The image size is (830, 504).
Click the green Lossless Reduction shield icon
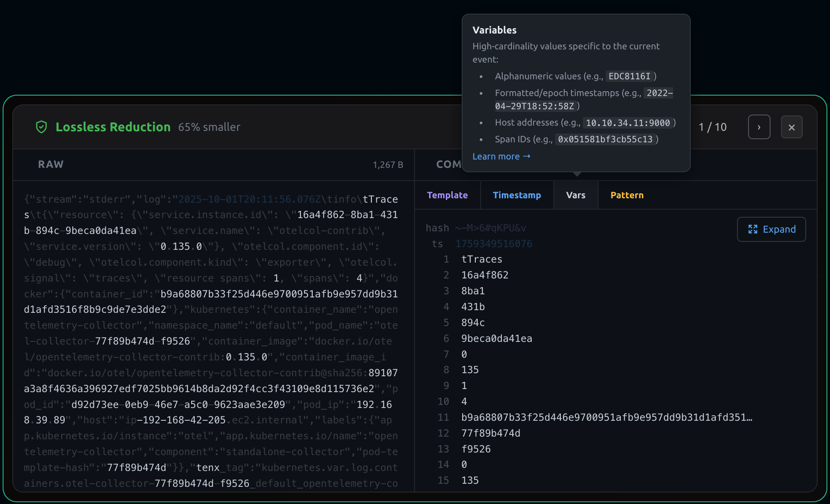[x=41, y=127]
